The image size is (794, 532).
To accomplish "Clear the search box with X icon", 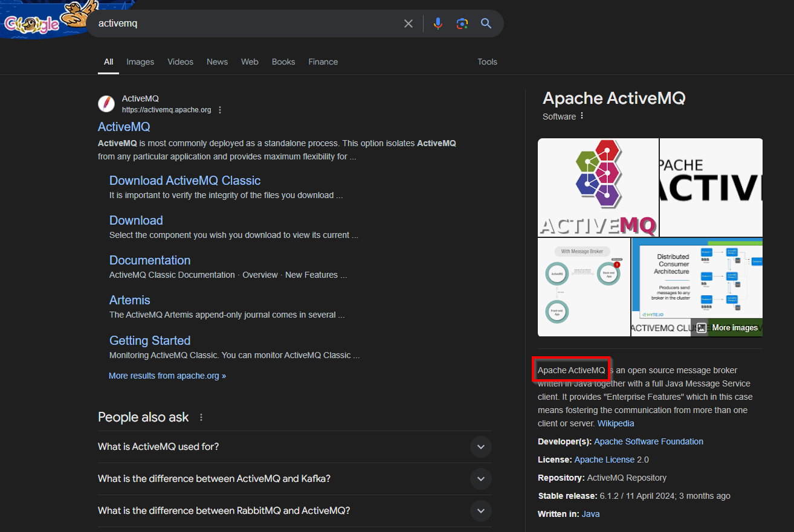I will tap(408, 24).
